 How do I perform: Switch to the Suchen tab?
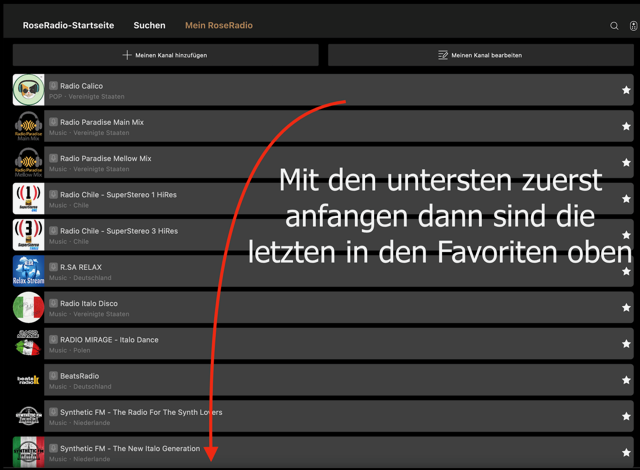149,25
